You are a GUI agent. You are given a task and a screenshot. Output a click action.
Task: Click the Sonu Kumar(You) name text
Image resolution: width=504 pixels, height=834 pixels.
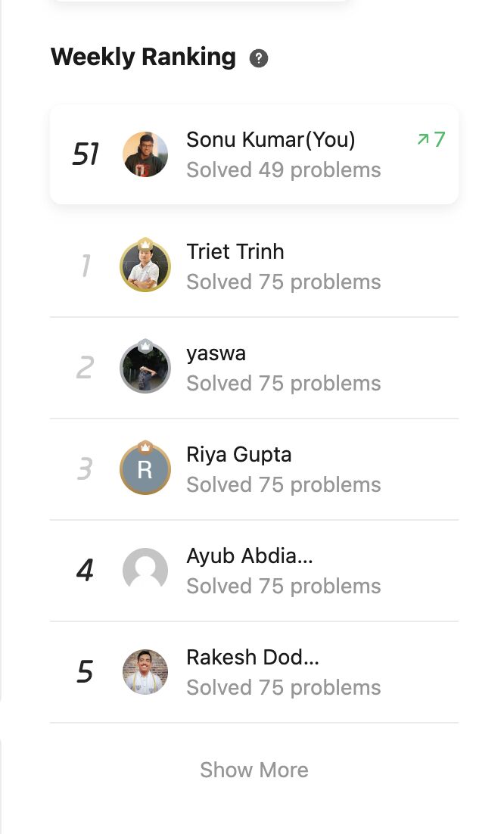[x=271, y=140]
